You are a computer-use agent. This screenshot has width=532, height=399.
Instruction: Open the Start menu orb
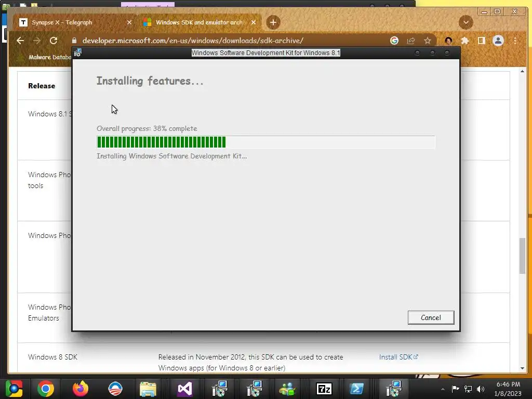coord(14,389)
